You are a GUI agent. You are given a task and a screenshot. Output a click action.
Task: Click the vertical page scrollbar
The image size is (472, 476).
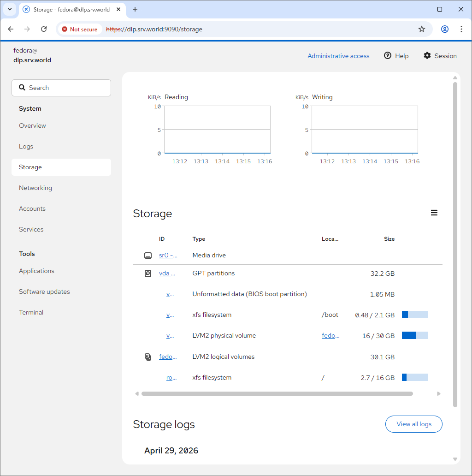pos(455,244)
